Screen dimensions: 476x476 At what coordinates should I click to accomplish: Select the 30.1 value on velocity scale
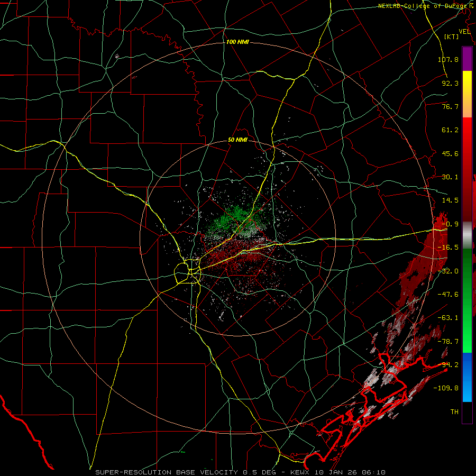point(450,177)
